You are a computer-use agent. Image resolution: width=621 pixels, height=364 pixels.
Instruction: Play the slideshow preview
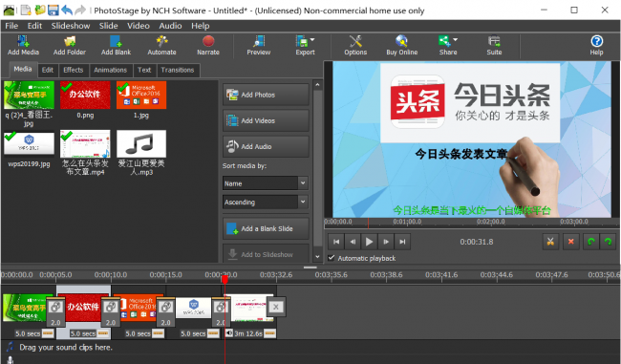[369, 242]
